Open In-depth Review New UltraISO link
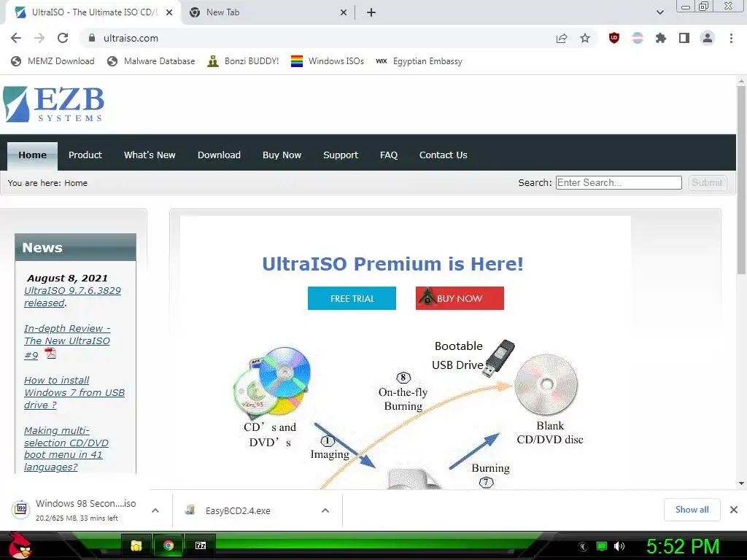The image size is (747, 560). coord(67,341)
